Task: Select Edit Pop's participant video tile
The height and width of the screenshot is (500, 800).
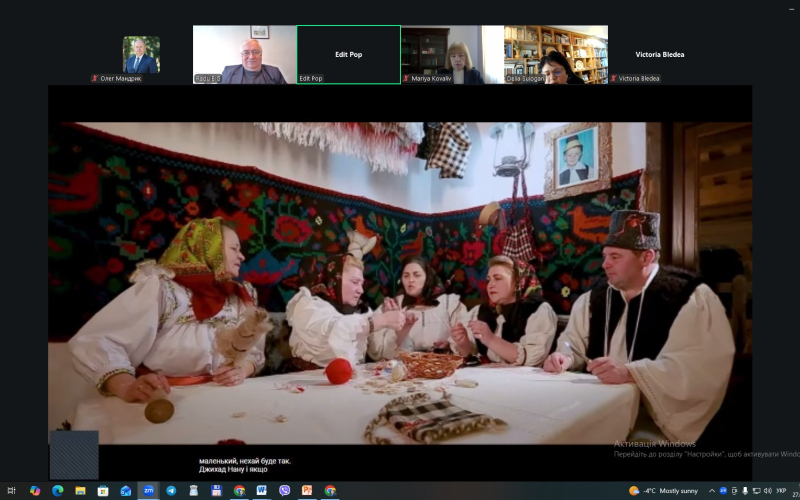Action: [x=348, y=54]
